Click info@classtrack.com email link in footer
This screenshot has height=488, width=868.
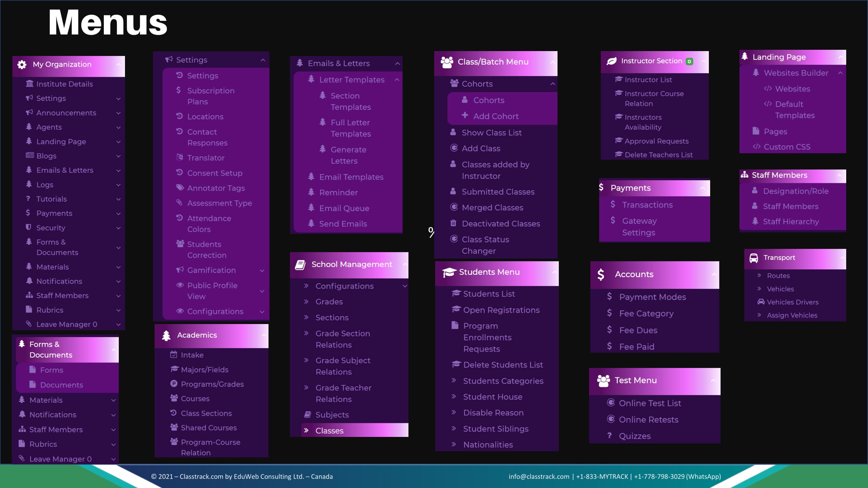539,477
